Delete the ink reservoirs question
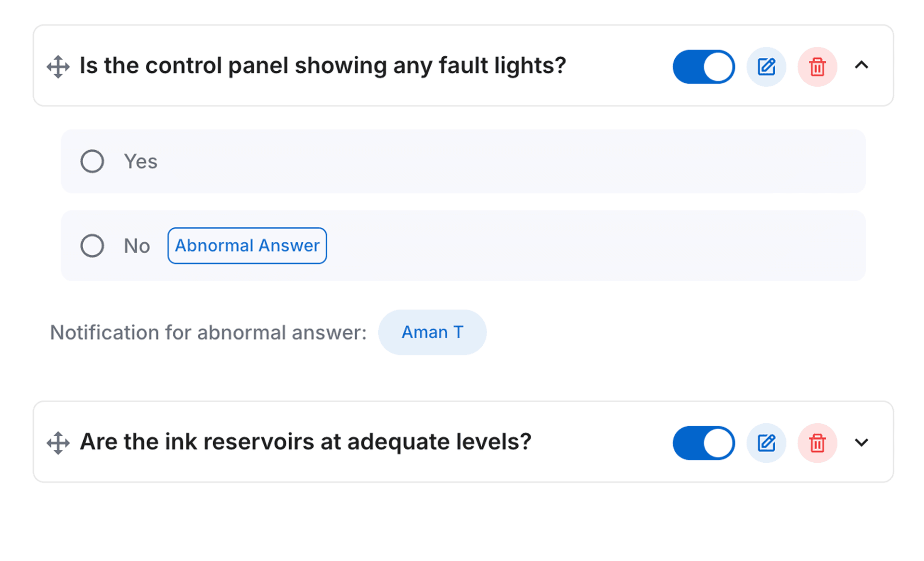The width and height of the screenshot is (924, 561). point(817,443)
